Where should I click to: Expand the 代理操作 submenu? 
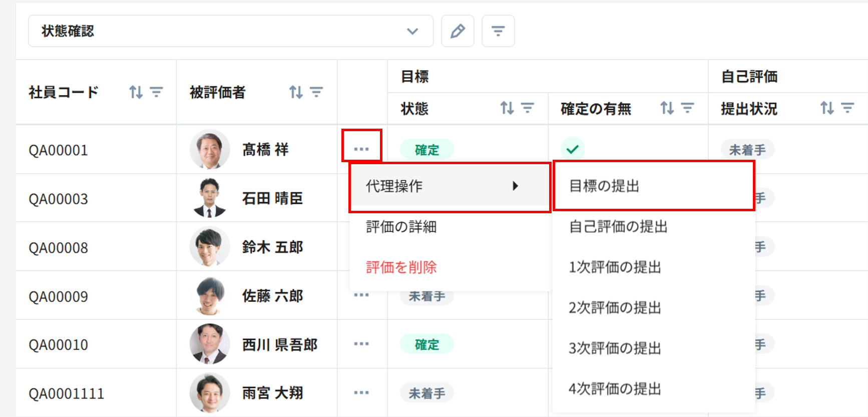pyautogui.click(x=450, y=186)
